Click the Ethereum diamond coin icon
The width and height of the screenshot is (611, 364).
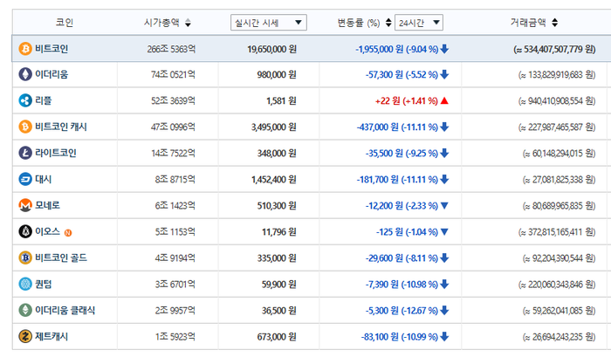[25, 74]
